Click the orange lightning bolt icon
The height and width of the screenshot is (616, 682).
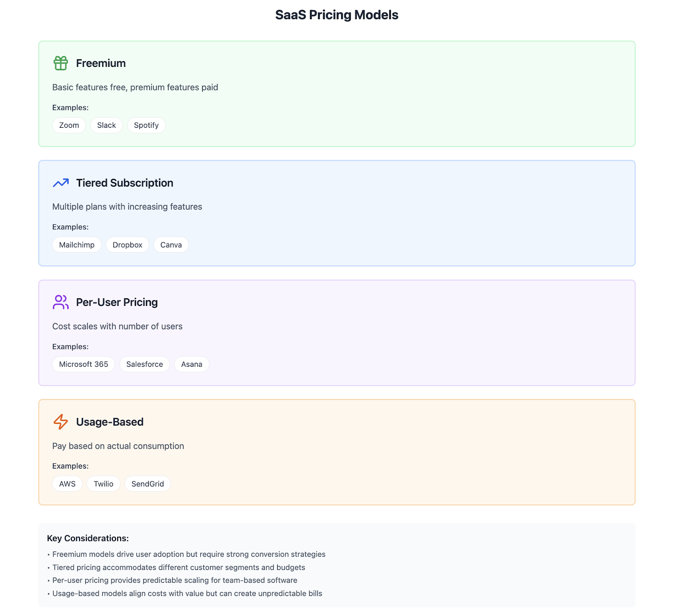61,422
